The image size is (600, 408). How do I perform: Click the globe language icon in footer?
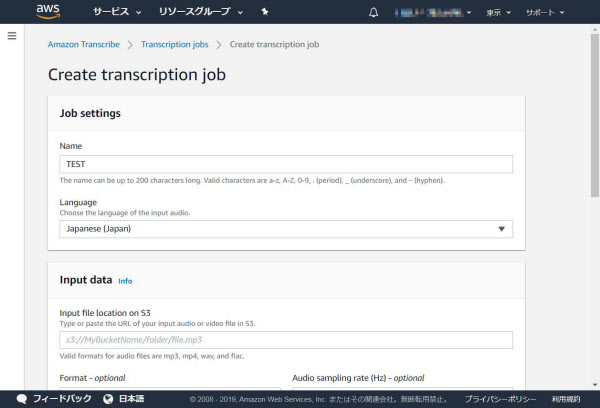pyautogui.click(x=108, y=399)
